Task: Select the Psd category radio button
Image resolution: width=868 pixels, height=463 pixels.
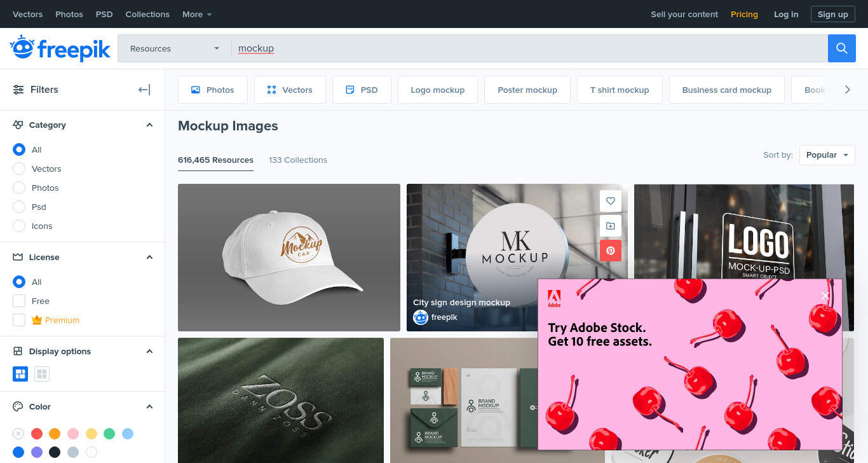Action: click(19, 207)
